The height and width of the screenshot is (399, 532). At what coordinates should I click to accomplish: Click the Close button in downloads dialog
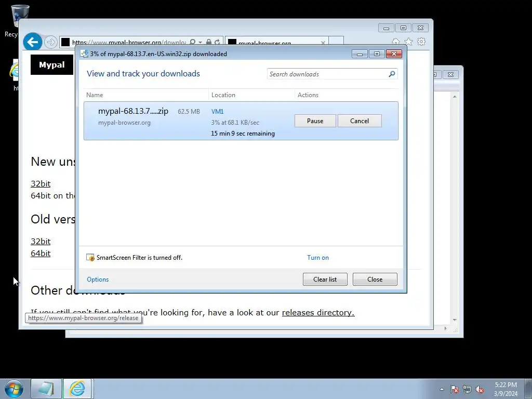[x=375, y=279]
